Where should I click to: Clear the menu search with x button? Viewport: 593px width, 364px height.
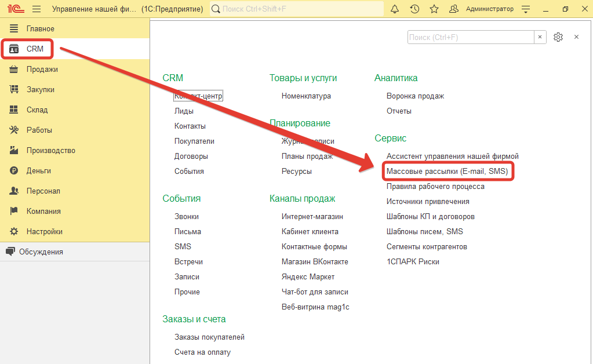(540, 37)
